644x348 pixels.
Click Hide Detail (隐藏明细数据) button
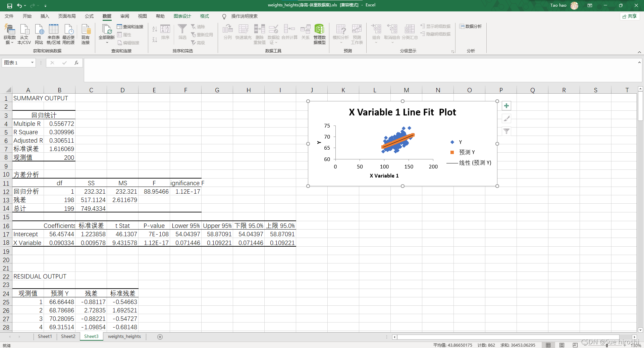435,34
